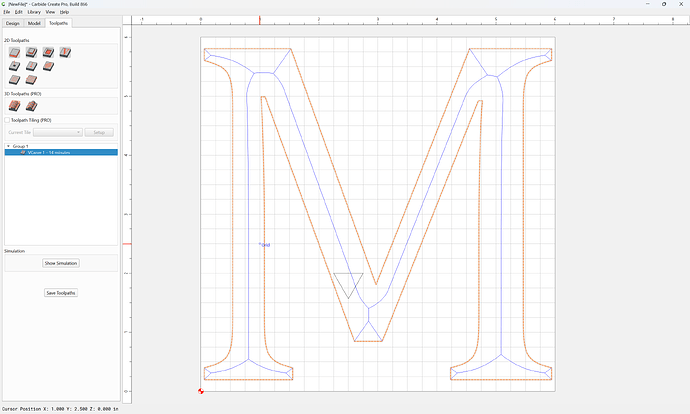Open the Help menu
This screenshot has width=690, height=414.
(x=64, y=12)
